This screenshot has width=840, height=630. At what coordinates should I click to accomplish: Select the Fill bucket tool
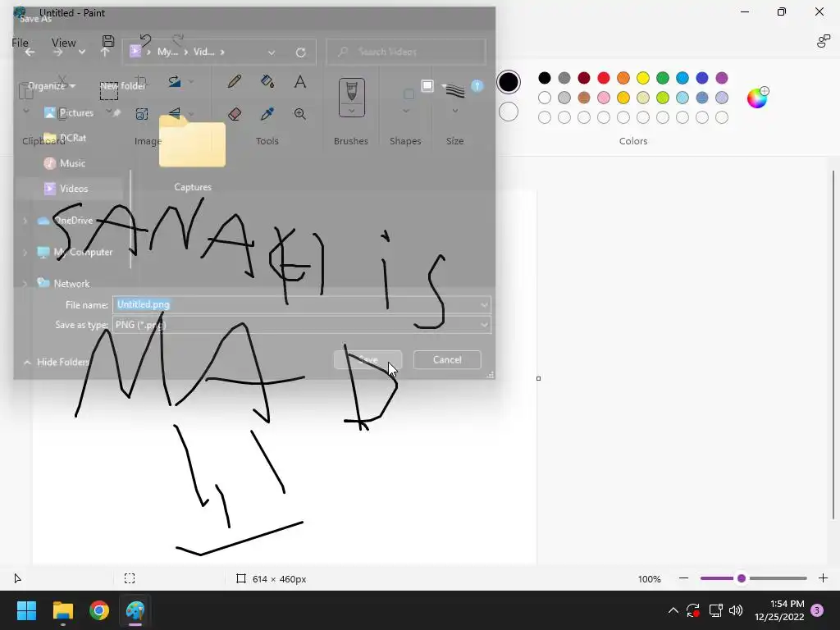coord(267,81)
